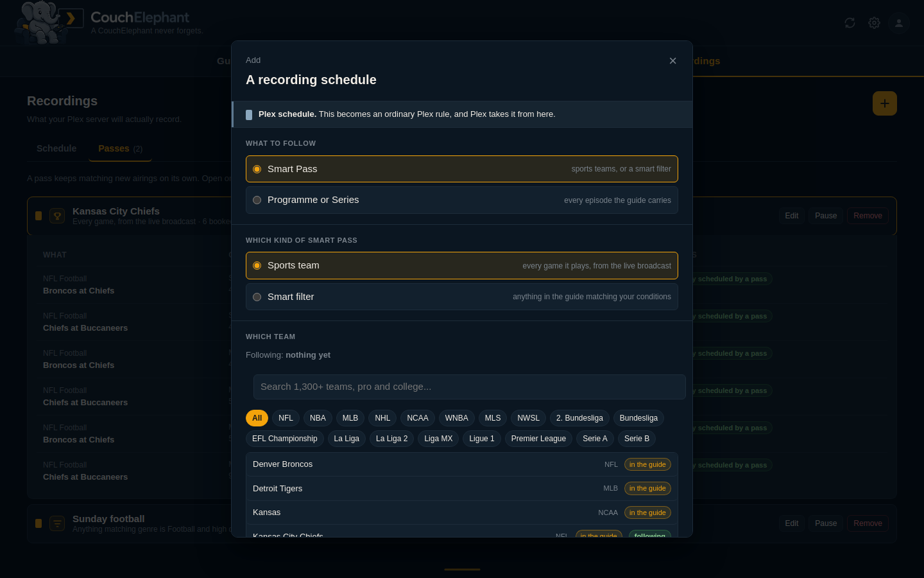Image resolution: width=924 pixels, height=578 pixels.
Task: Open settings via the gear icon
Action: coord(874,23)
